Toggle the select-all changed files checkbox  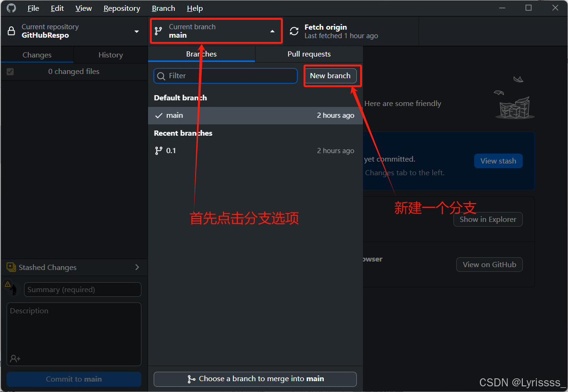click(x=10, y=72)
